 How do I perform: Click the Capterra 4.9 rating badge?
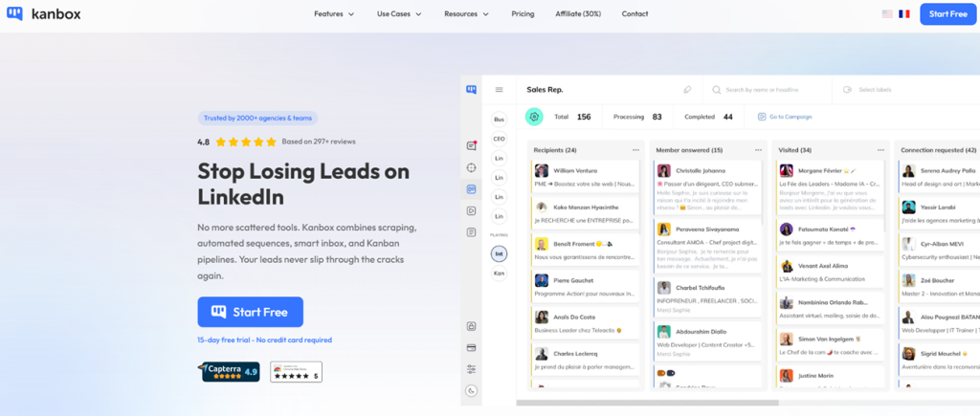[231, 372]
